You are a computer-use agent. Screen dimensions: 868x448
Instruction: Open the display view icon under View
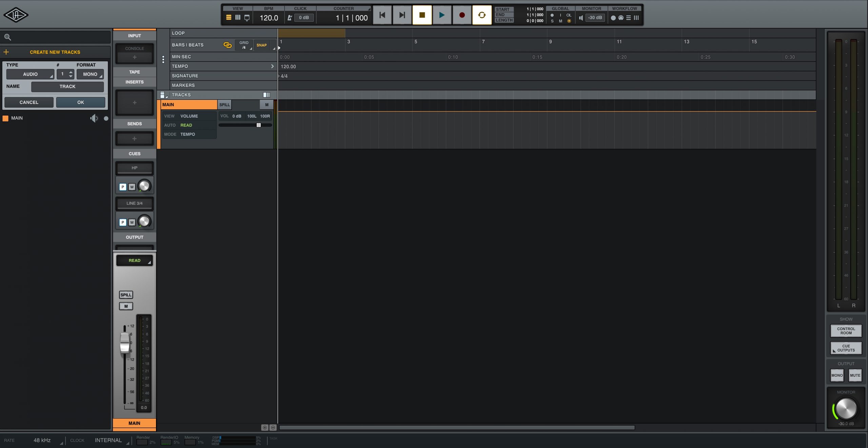(x=247, y=18)
